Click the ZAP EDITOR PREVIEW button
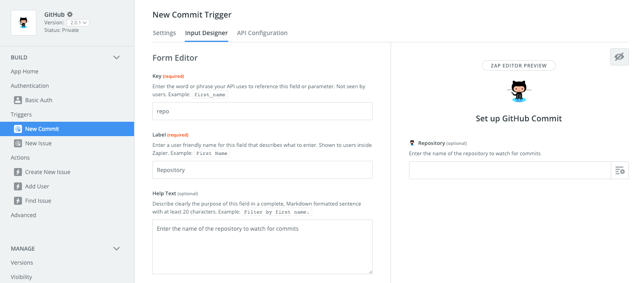This screenshot has height=283, width=644. 519,65
